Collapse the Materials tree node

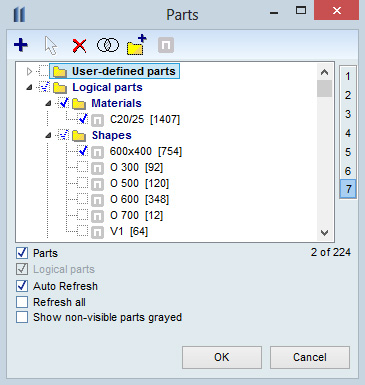click(x=49, y=103)
